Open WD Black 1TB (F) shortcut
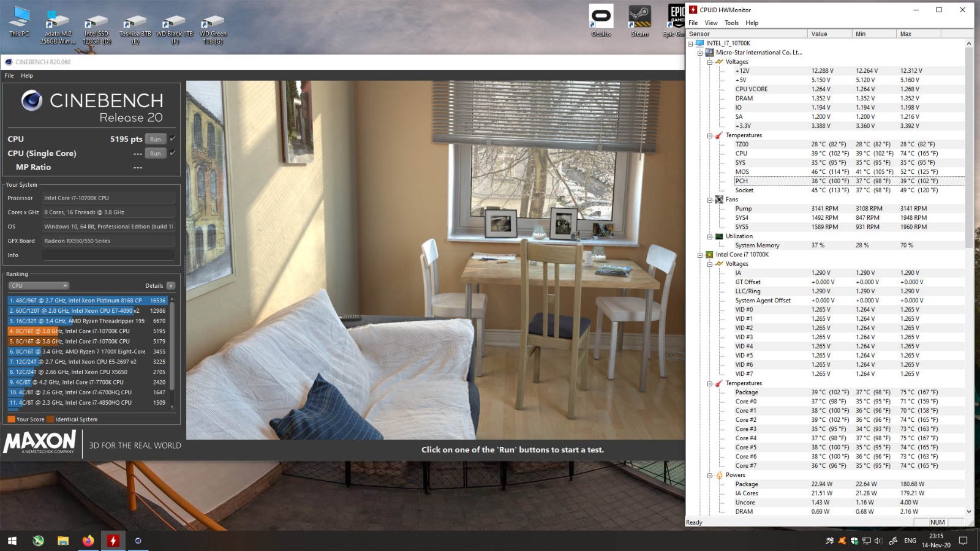980x551 pixels. click(175, 29)
